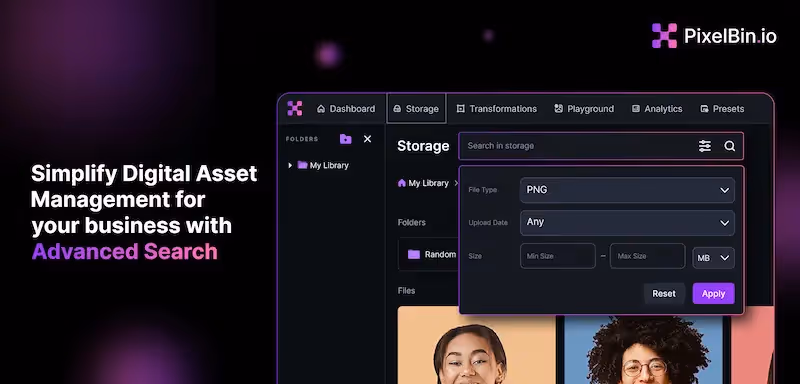Expand the My Library tree arrow
This screenshot has width=800, height=384.
click(x=290, y=165)
